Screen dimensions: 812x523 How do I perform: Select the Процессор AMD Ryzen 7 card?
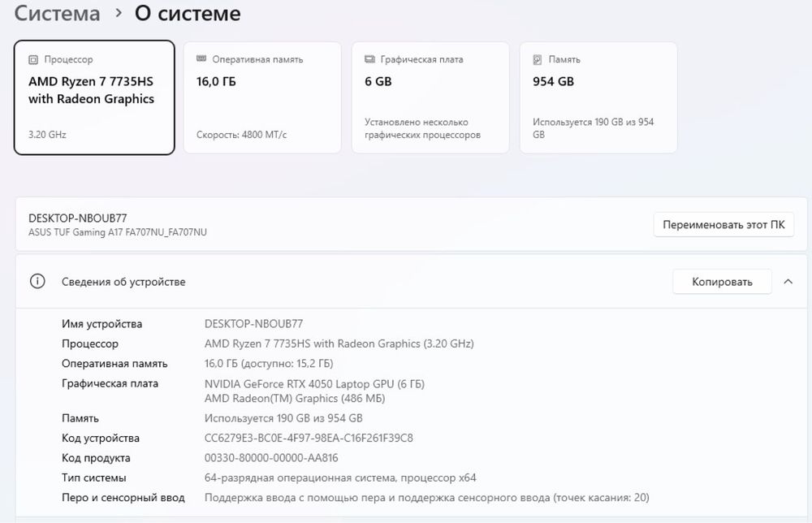pyautogui.click(x=94, y=97)
